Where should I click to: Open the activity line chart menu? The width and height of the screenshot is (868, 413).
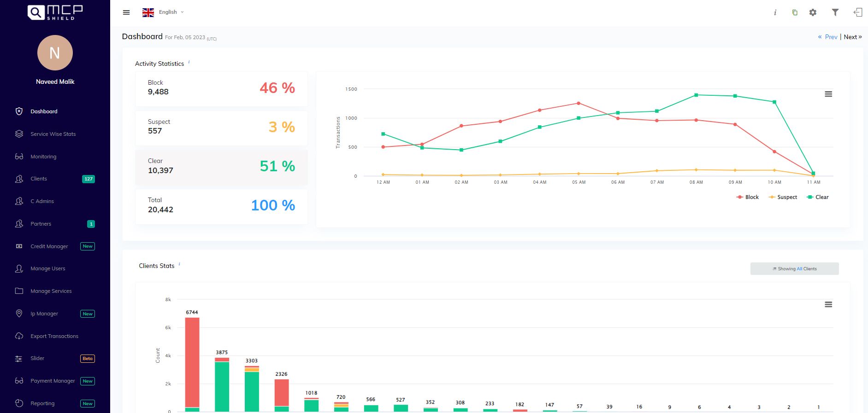[828, 94]
